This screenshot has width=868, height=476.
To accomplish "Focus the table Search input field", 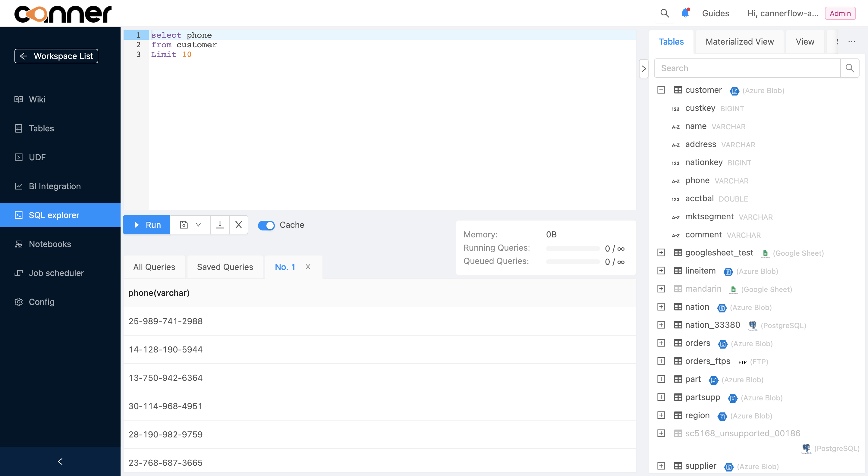I will [747, 68].
